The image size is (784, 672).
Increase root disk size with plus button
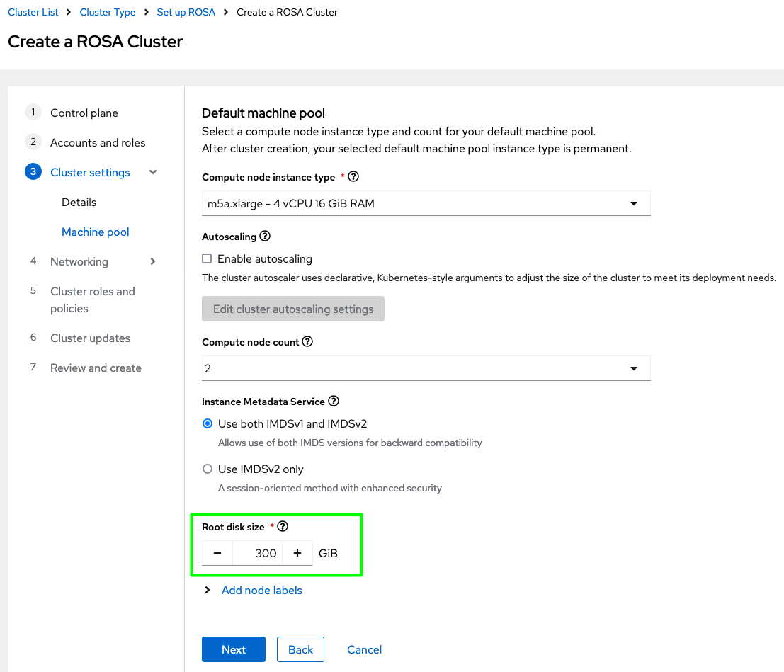(x=297, y=553)
